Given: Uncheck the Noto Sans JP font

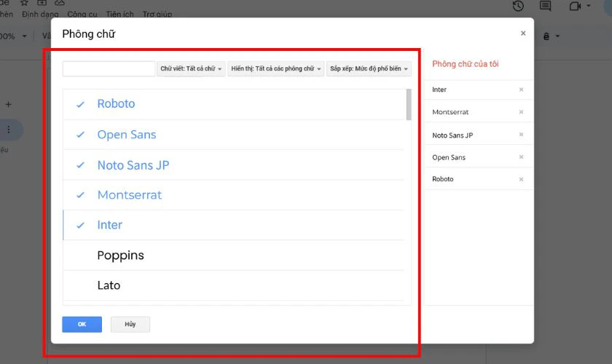Looking at the screenshot, I should (x=80, y=165).
